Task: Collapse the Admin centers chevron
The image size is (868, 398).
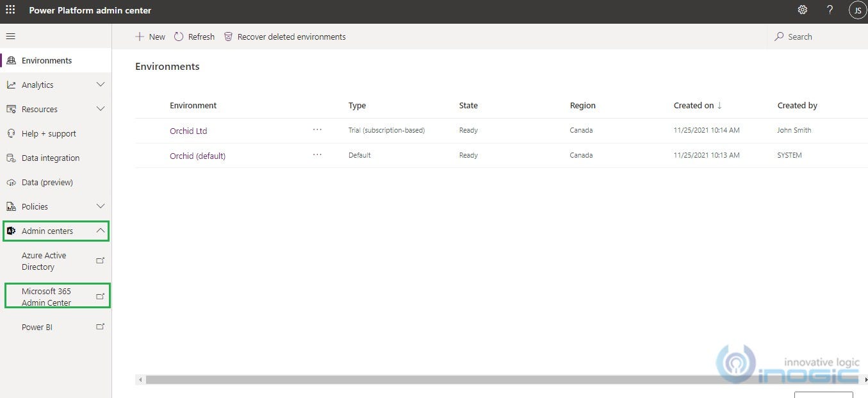Action: tap(101, 231)
